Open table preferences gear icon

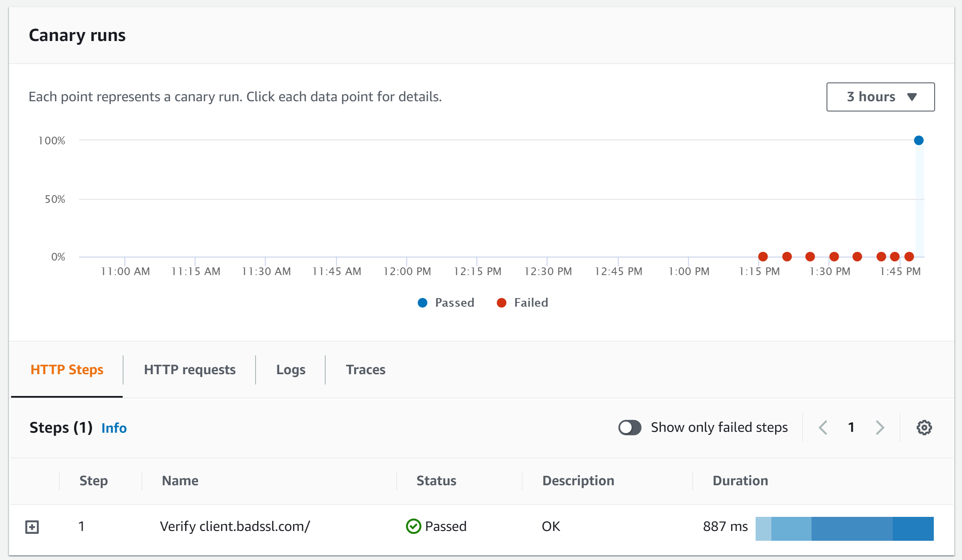pos(924,427)
